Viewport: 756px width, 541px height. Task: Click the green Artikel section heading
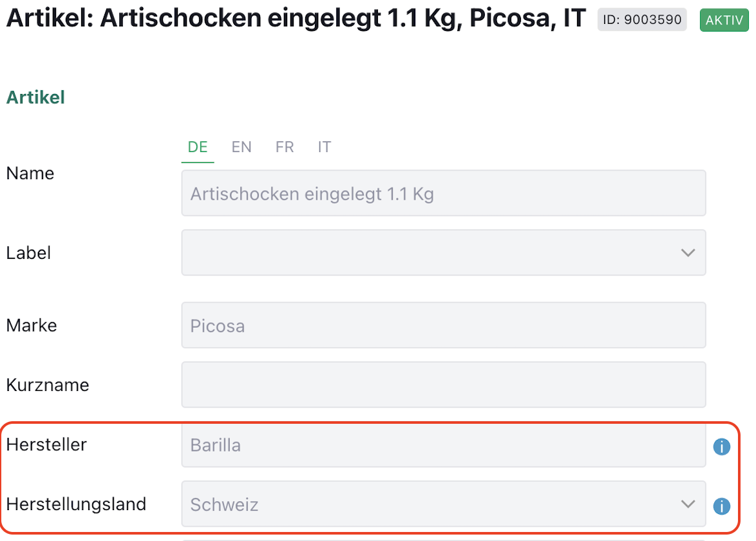pos(35,98)
